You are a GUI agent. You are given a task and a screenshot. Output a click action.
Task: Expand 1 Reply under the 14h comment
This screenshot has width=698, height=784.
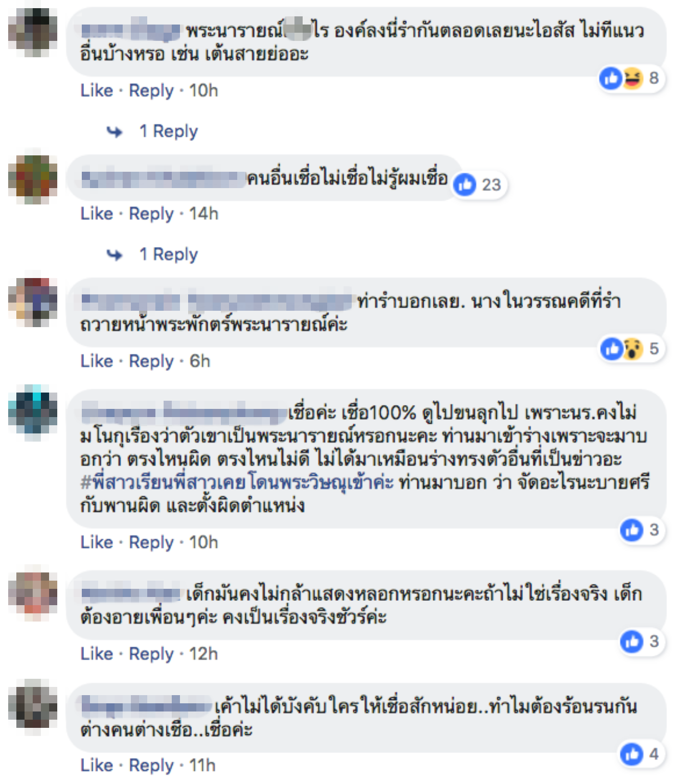point(169,255)
